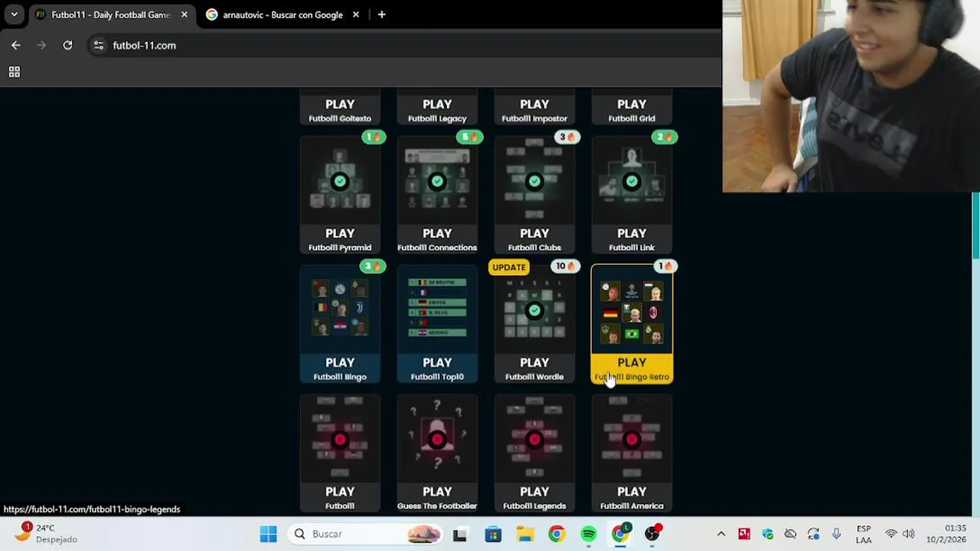980x551 pixels.
Task: Close the arnautovic Google tab
Action: [x=355, y=15]
